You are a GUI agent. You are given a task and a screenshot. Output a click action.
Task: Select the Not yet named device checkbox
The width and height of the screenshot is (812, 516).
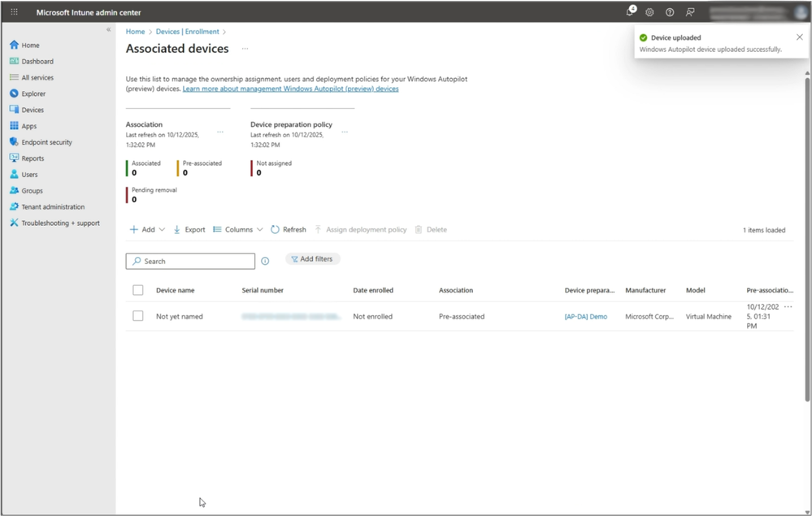click(x=137, y=316)
